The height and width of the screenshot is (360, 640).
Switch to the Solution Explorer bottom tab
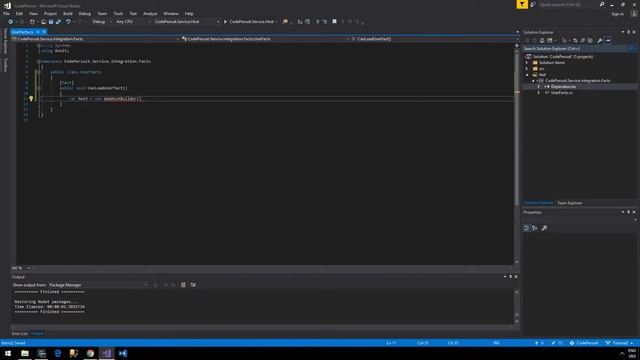538,203
